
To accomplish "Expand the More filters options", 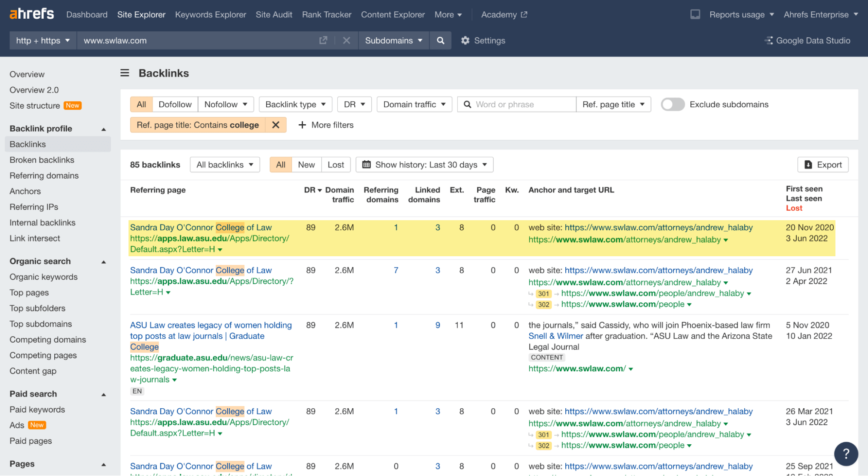I will coord(326,124).
